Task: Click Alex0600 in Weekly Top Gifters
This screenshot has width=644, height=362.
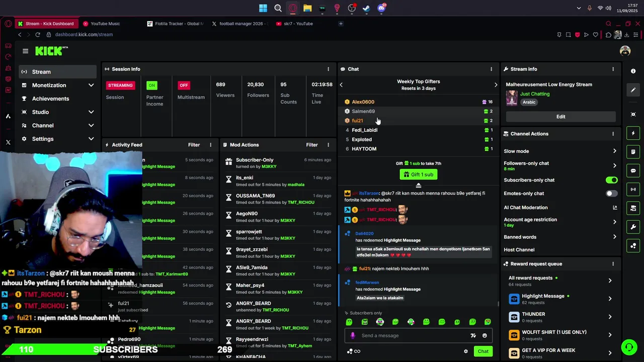Action: tap(363, 102)
